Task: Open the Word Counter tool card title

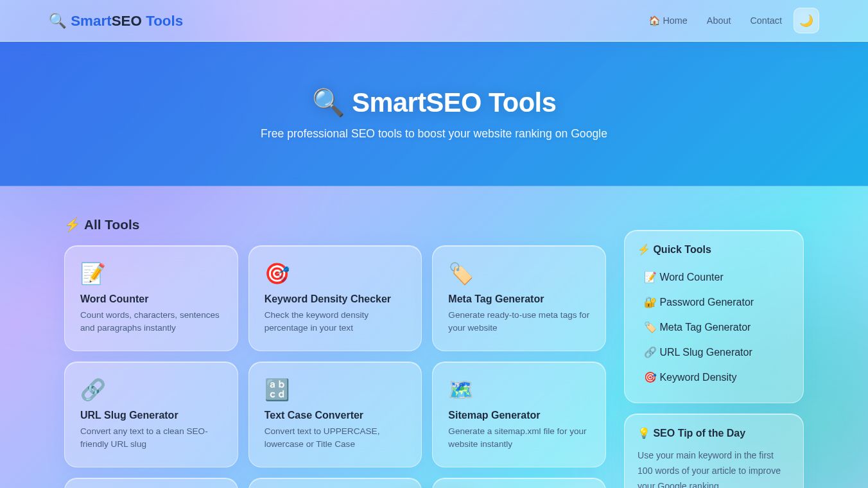Action: 114,299
